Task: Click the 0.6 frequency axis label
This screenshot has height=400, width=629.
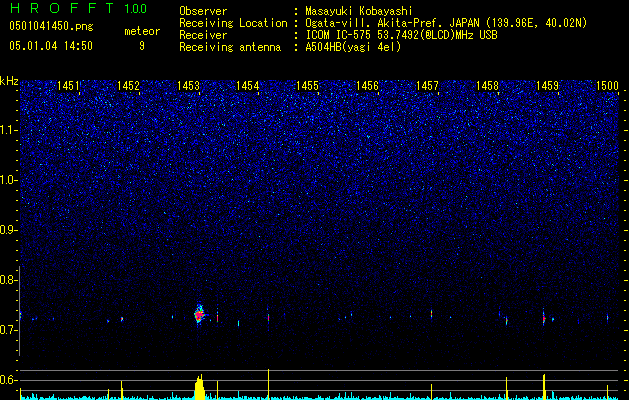Action: click(8, 380)
